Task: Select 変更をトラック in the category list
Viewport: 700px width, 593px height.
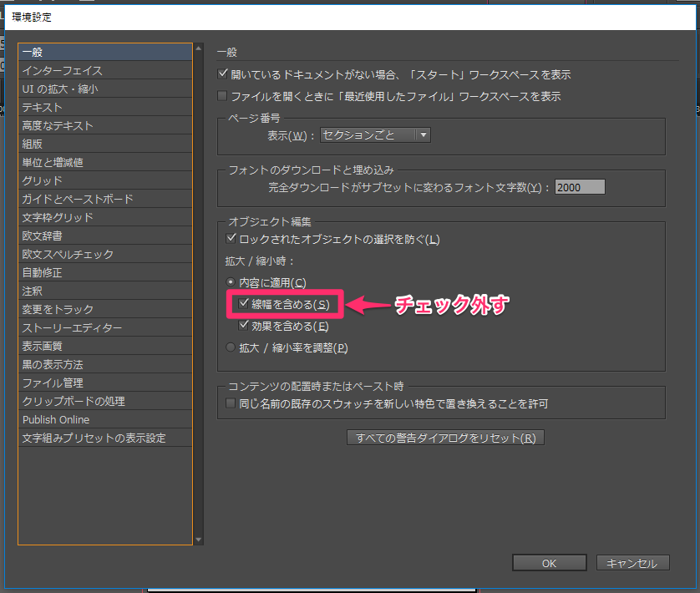Action: point(105,309)
